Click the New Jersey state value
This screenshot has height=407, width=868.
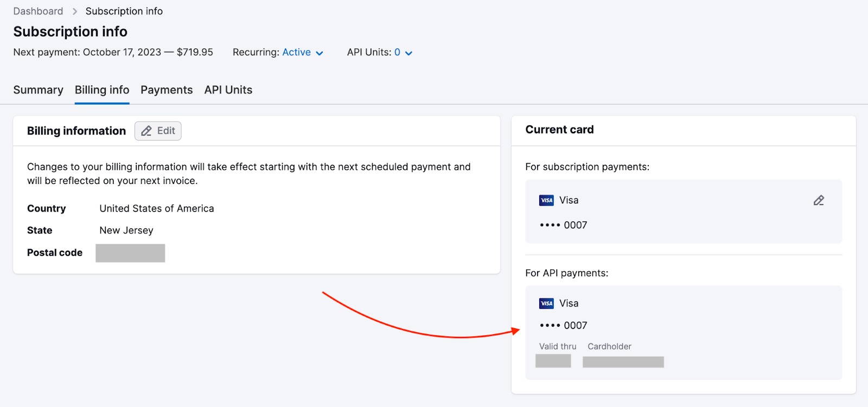(126, 231)
